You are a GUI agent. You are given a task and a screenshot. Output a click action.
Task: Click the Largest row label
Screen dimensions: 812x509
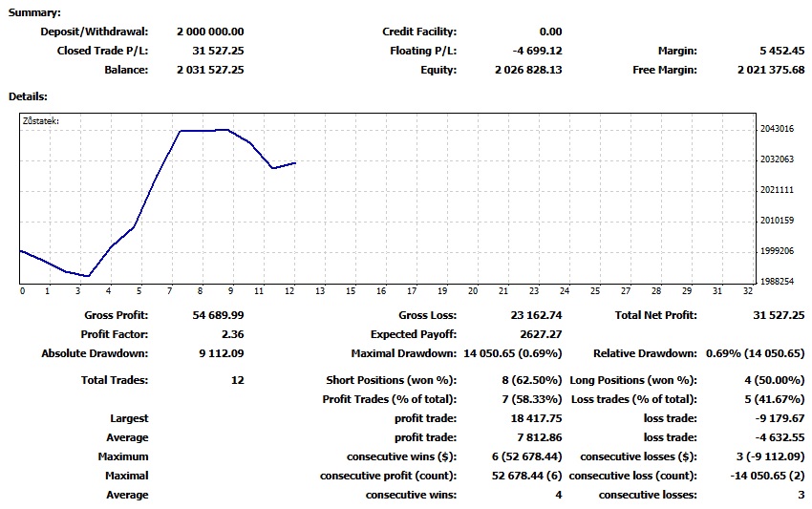[x=129, y=419]
